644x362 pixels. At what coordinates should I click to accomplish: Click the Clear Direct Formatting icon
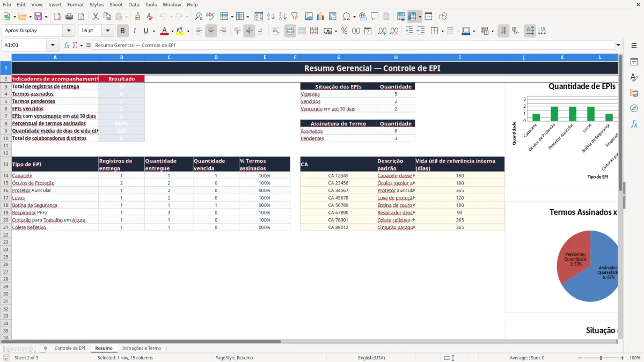pos(149,17)
